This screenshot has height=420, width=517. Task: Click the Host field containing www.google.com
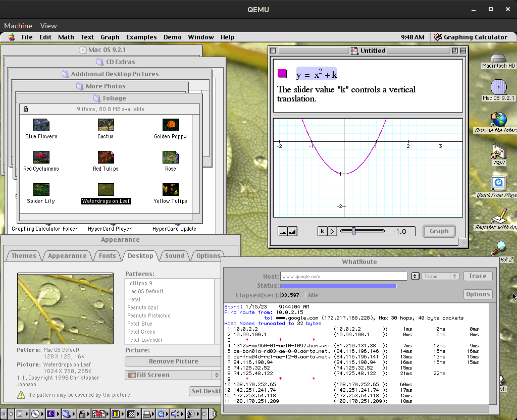pyautogui.click(x=343, y=276)
